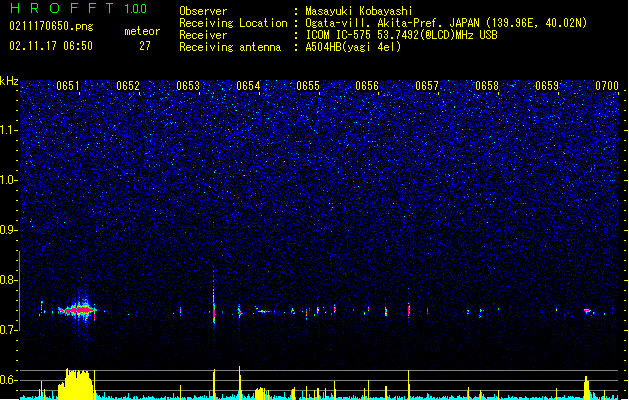Select the filename 0211170650.png
This screenshot has width=629, height=400.
(51, 27)
